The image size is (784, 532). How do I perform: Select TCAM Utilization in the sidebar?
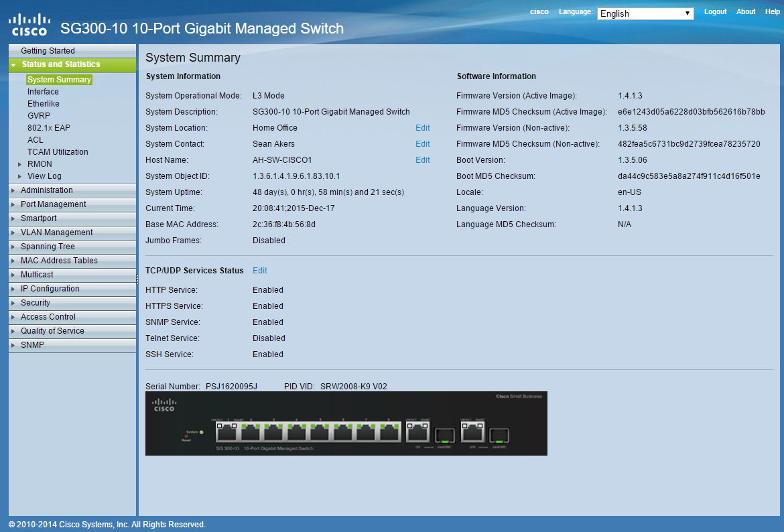58,151
